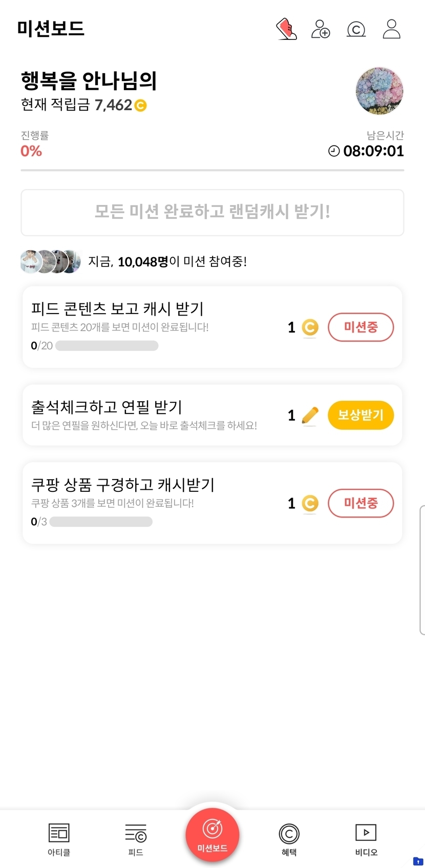
Task: Click the feed mission 0/20 progress bar
Action: pyautogui.click(x=107, y=346)
